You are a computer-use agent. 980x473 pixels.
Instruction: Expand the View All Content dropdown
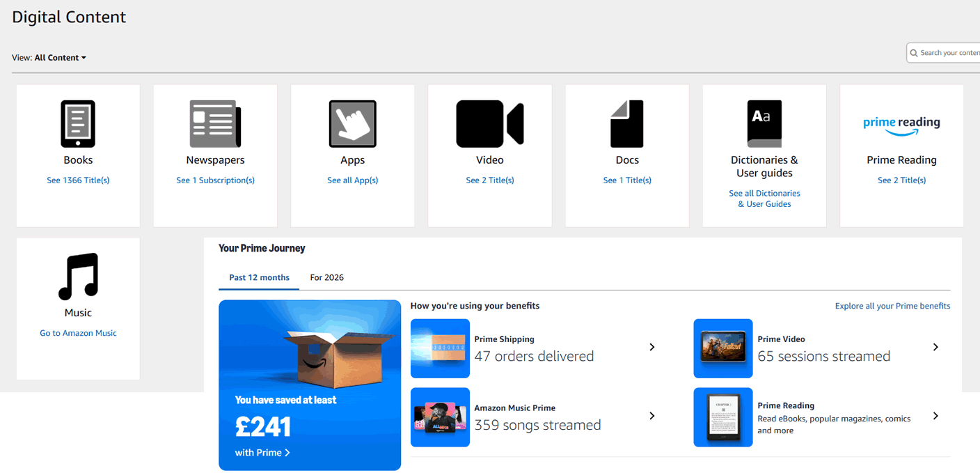(60, 58)
